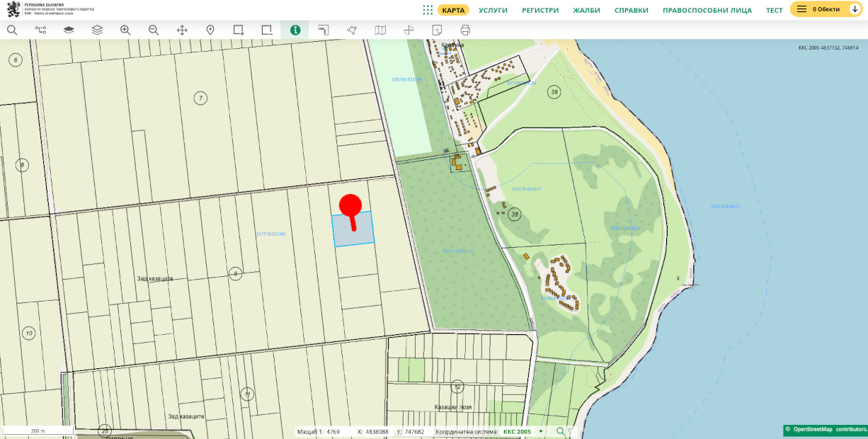The height and width of the screenshot is (439, 868).
Task: Select the measure ruler tool
Action: point(324,30)
